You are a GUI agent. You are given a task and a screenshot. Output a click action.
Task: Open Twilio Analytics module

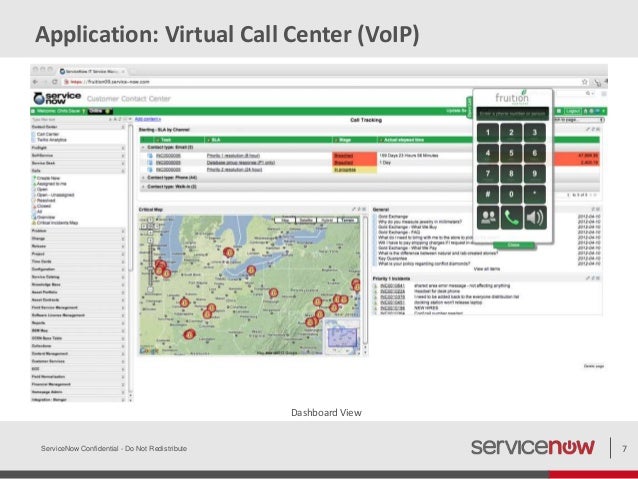tap(52, 140)
